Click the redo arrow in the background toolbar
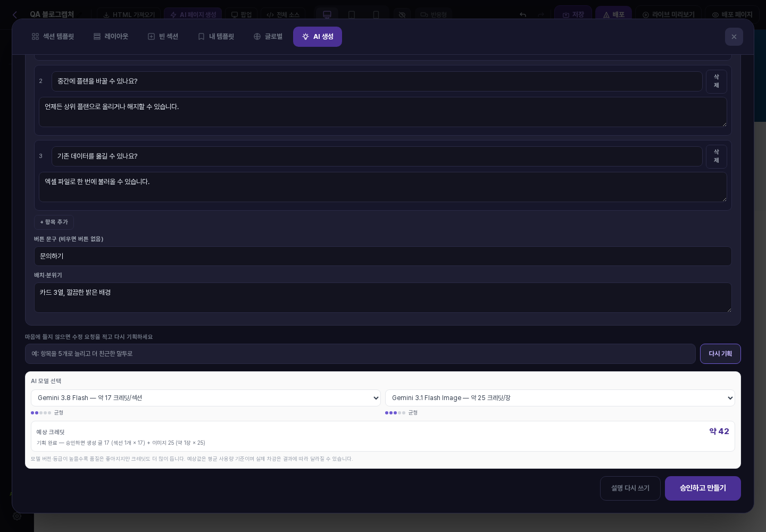The image size is (766, 532). coord(541,15)
